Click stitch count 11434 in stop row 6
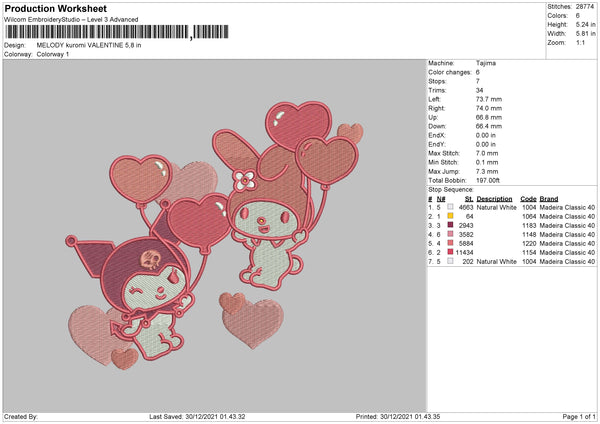Image resolution: width=600 pixels, height=424 pixels. click(x=465, y=253)
